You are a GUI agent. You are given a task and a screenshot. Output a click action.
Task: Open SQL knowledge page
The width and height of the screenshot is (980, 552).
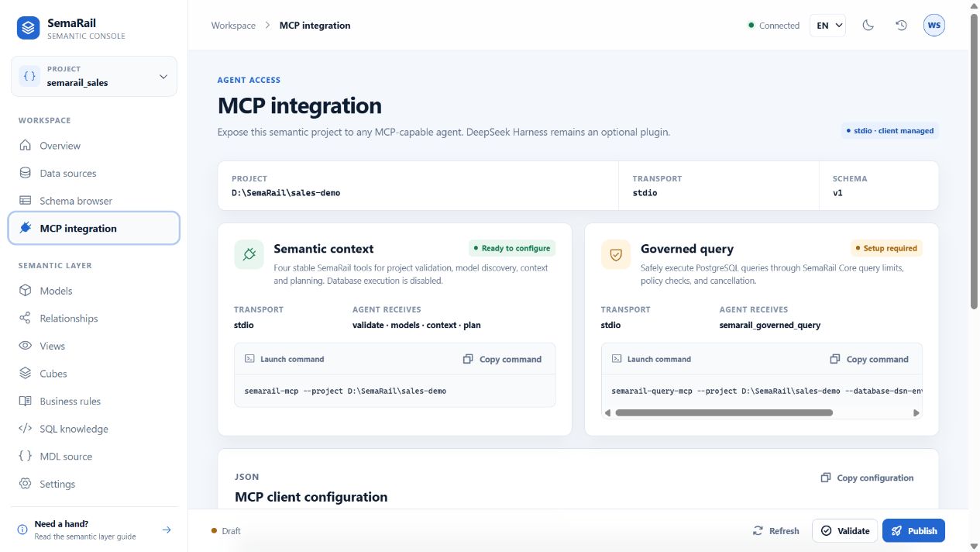coord(94,429)
